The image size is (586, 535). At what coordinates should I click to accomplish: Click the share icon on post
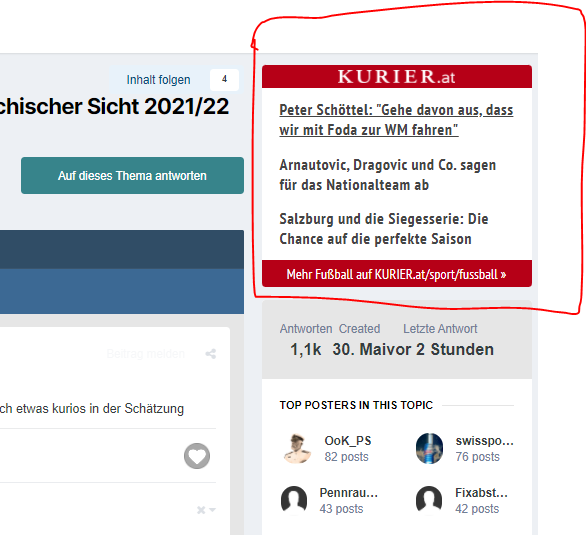211,354
